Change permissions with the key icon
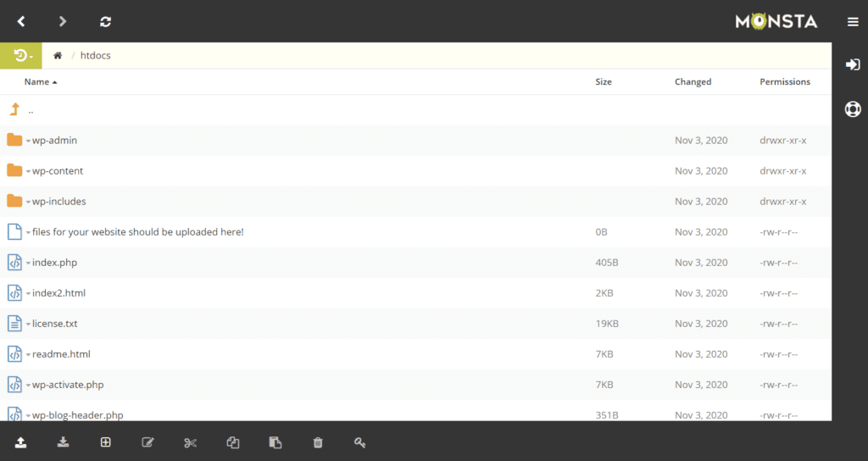The height and width of the screenshot is (461, 868). pyautogui.click(x=359, y=442)
